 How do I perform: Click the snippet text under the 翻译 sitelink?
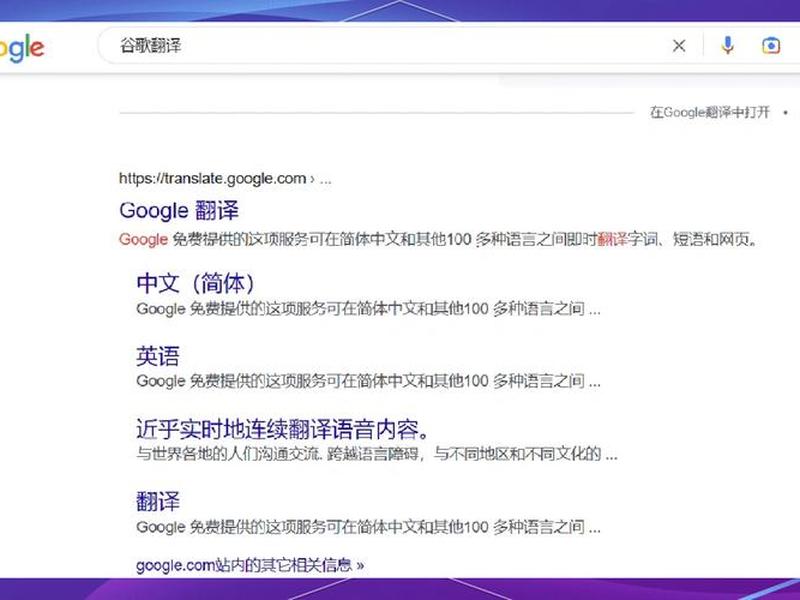(368, 527)
